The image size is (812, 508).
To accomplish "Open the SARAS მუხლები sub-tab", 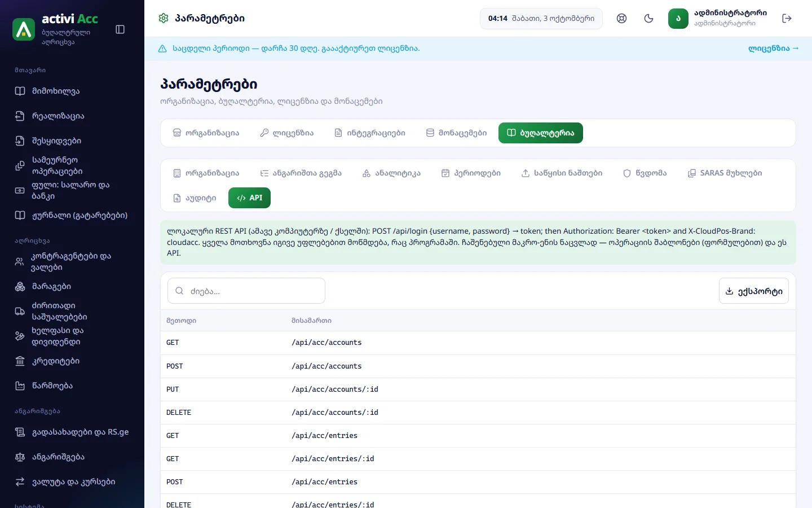I will tap(725, 173).
